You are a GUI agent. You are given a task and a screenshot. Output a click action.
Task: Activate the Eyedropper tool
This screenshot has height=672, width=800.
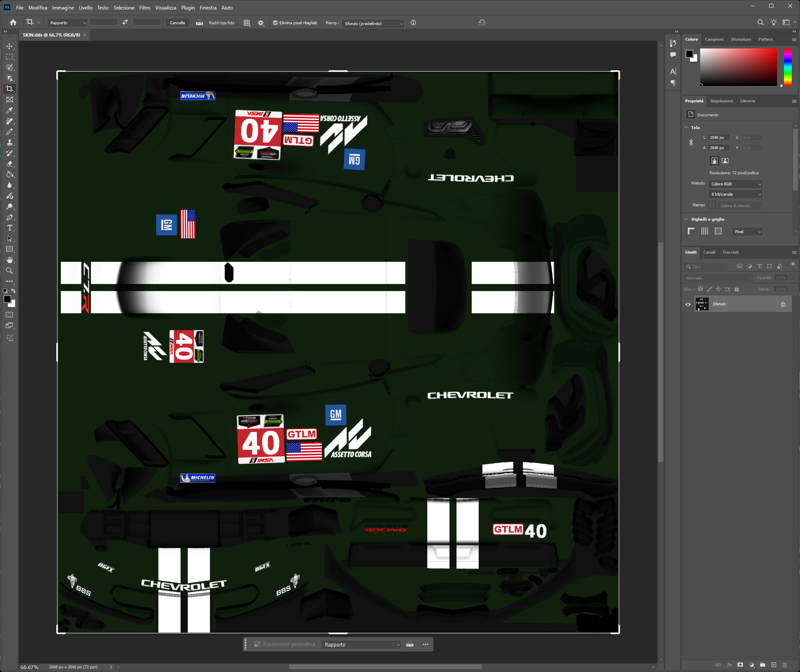10,111
